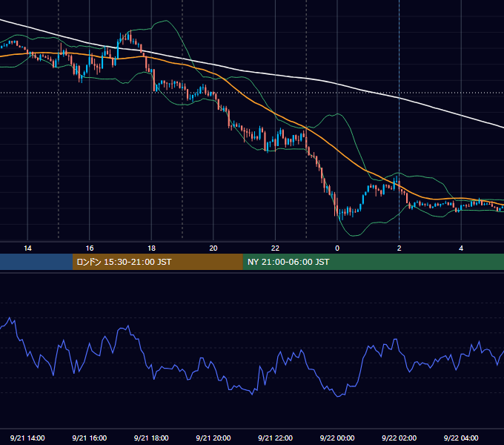
Task: Click the 9/21 20:00 date label
Action: click(x=213, y=438)
